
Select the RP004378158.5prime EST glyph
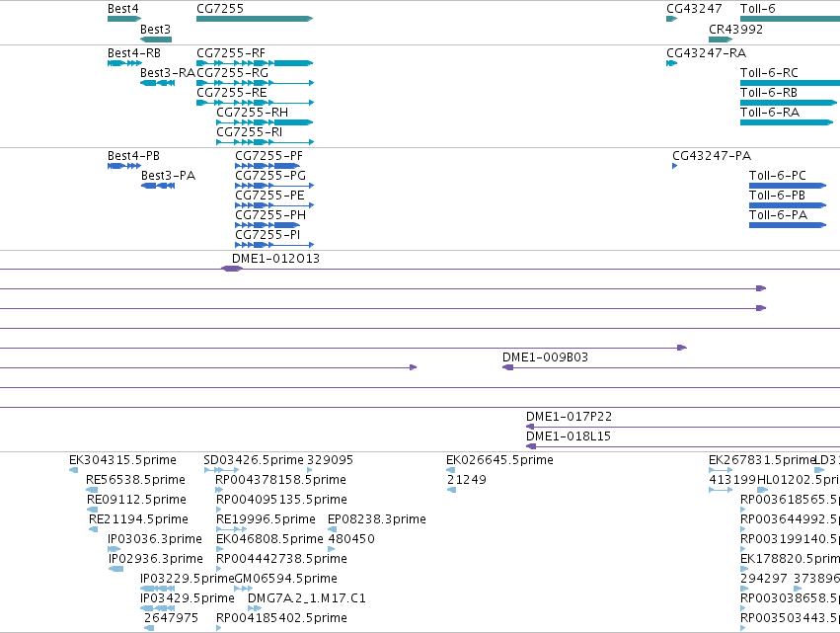(219, 490)
